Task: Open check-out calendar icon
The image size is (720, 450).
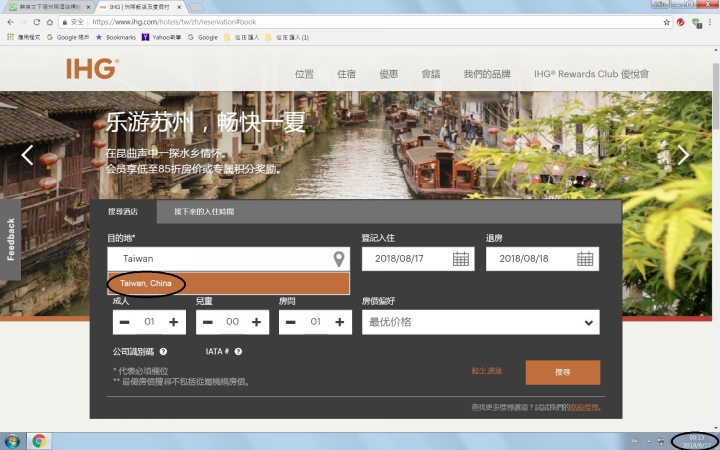Action: pyautogui.click(x=585, y=259)
